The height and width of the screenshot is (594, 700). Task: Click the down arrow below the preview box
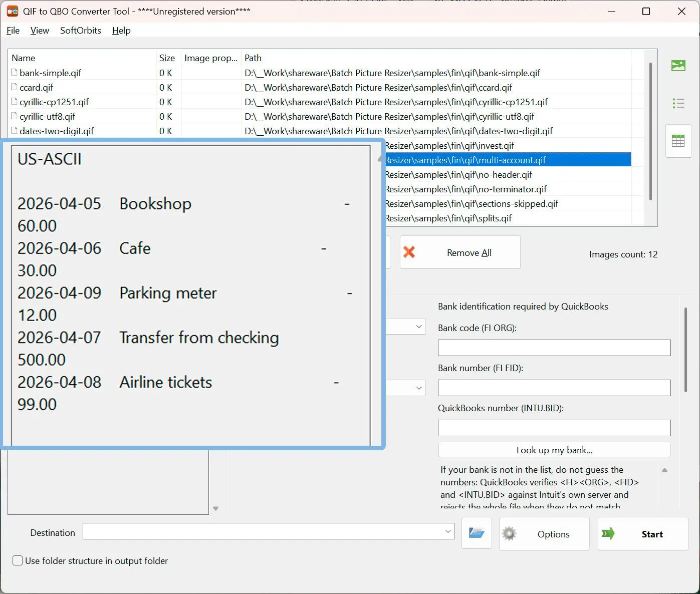click(x=216, y=508)
